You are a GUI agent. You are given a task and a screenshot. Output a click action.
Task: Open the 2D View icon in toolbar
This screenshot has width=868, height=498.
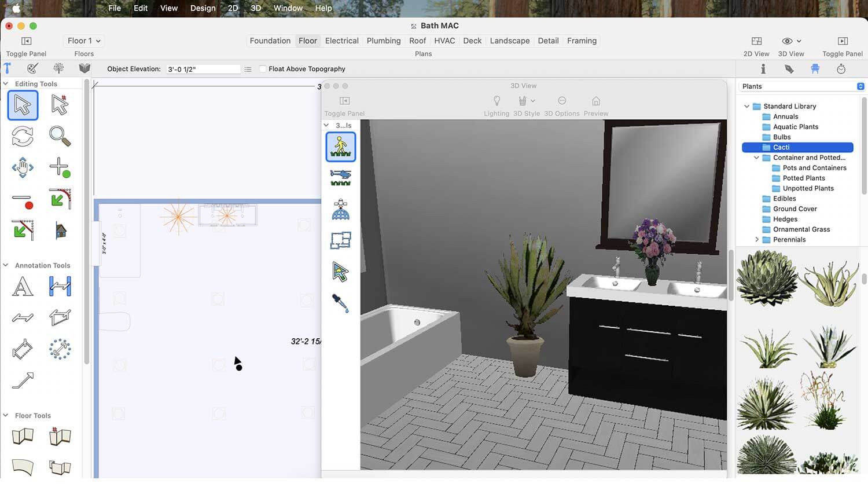click(756, 41)
